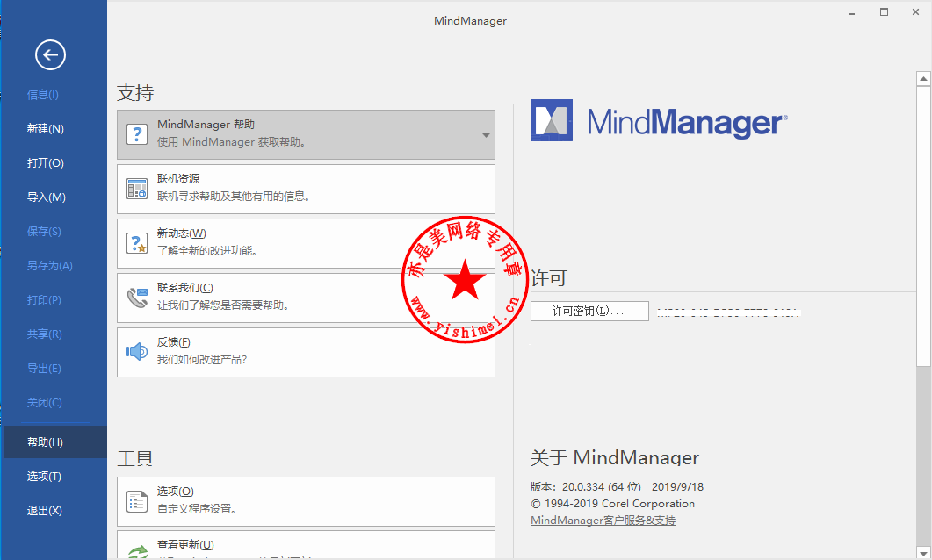
Task: Click the Options (选项) document icon under 工具
Action: [137, 502]
